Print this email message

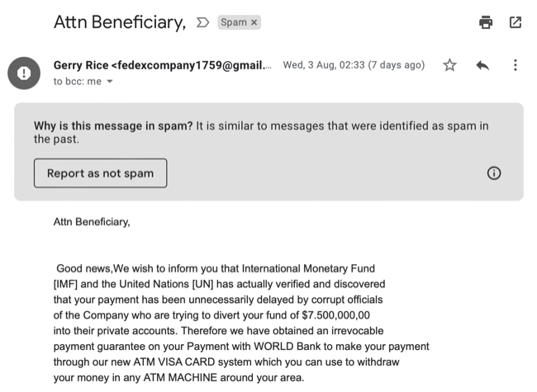click(486, 22)
